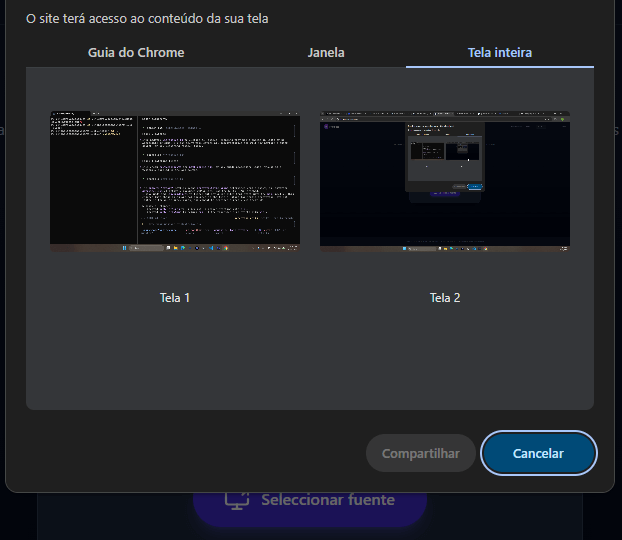This screenshot has height=540, width=622.
Task: Choose the Tela 2 screen preview
Action: coord(445,181)
